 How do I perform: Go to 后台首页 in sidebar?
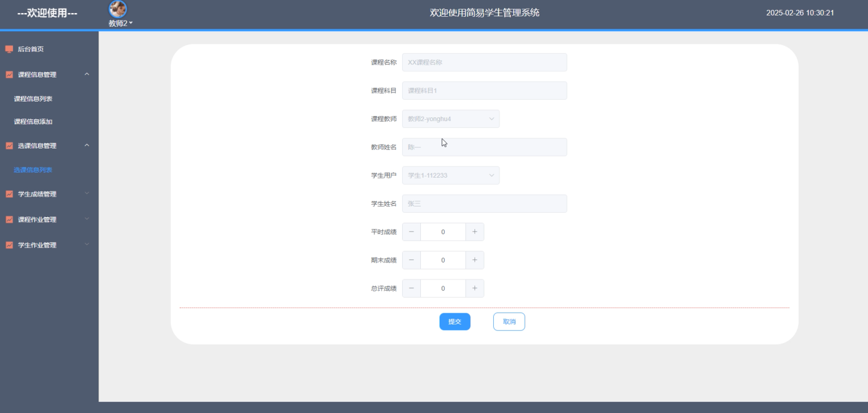[x=31, y=49]
